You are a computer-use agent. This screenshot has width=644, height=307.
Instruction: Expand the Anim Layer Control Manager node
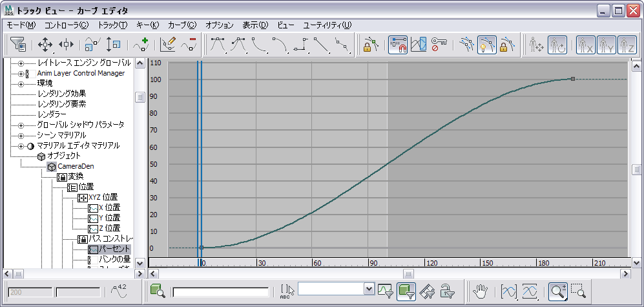[x=21, y=74]
